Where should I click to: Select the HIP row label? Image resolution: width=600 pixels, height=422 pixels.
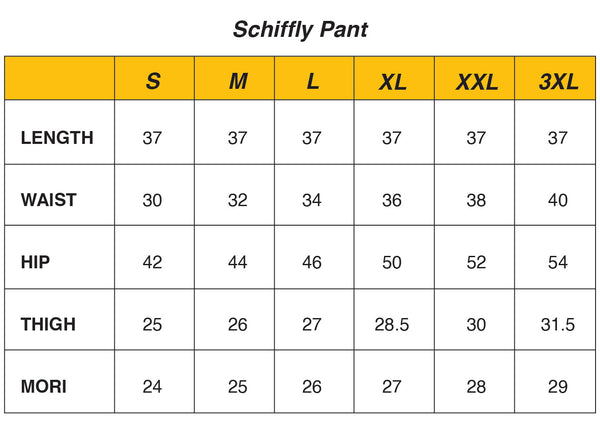(36, 262)
